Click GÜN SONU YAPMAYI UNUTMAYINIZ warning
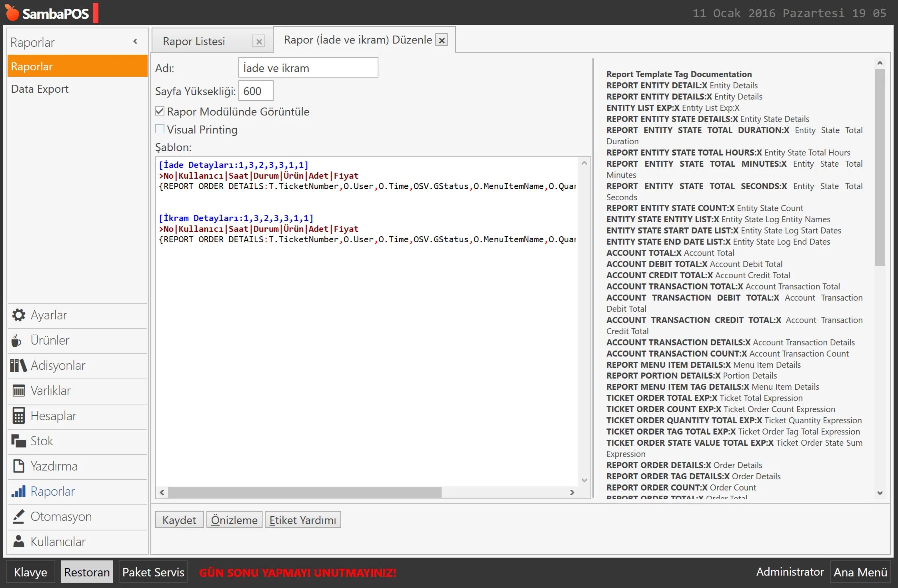898x588 pixels. pos(298,572)
